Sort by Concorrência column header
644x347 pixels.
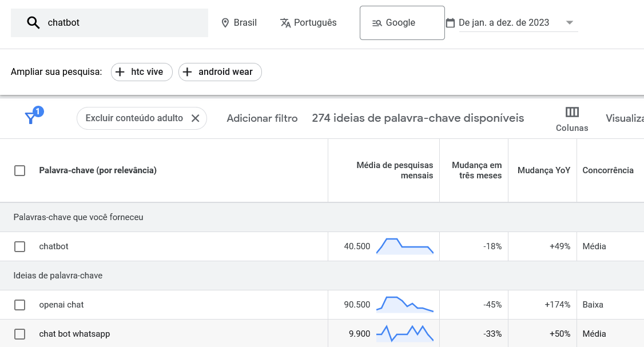608,170
